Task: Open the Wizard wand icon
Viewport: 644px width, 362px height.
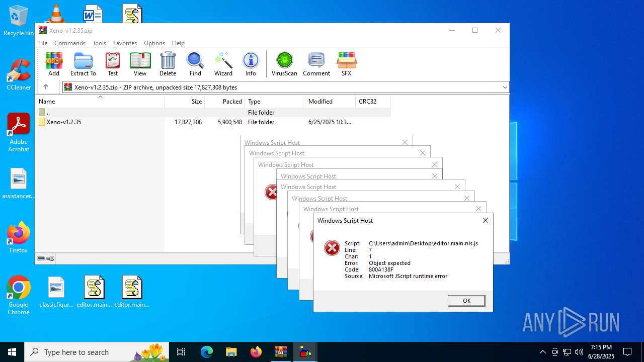Action: pos(223,64)
